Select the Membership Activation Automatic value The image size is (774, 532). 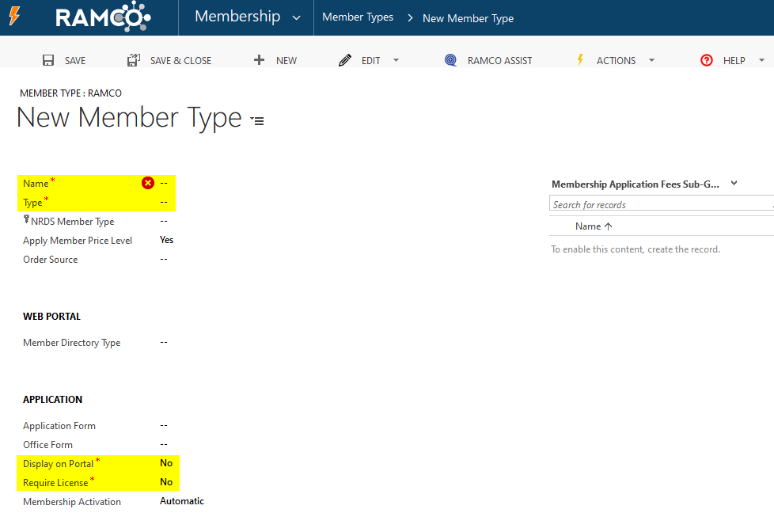coord(181,501)
